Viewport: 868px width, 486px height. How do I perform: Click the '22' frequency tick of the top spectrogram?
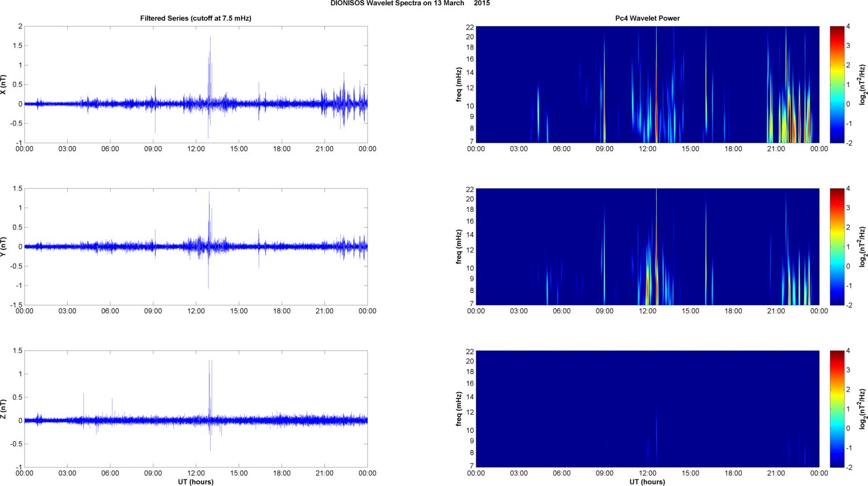[x=470, y=27]
